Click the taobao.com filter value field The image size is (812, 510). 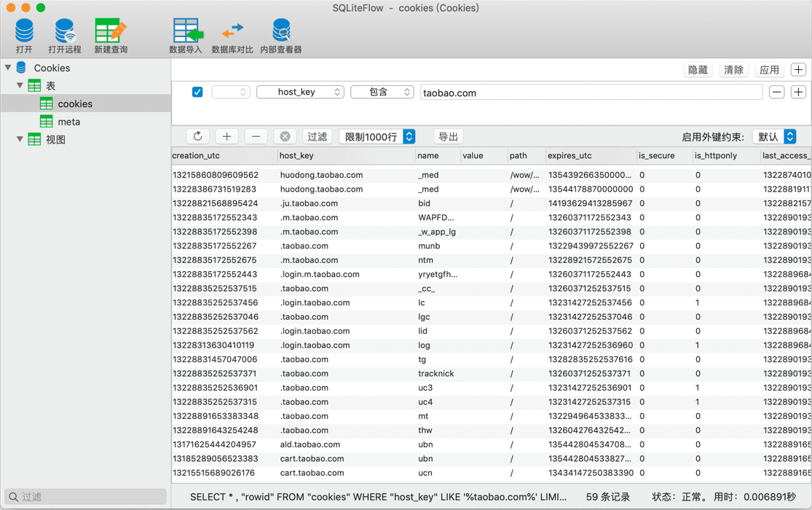591,93
